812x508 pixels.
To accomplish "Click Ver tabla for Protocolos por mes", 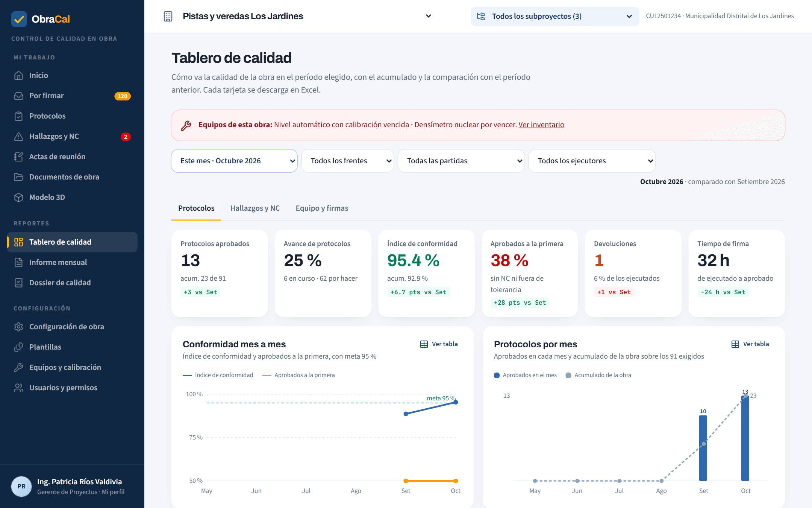I will tap(750, 344).
